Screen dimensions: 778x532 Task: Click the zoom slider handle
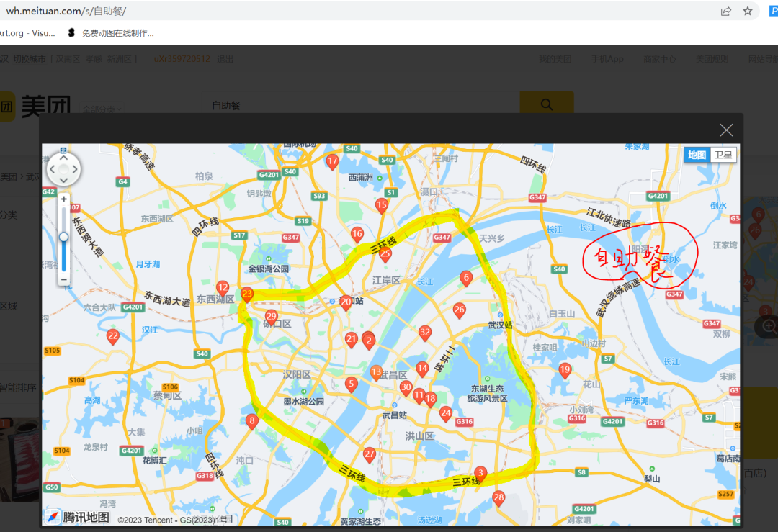coord(63,237)
